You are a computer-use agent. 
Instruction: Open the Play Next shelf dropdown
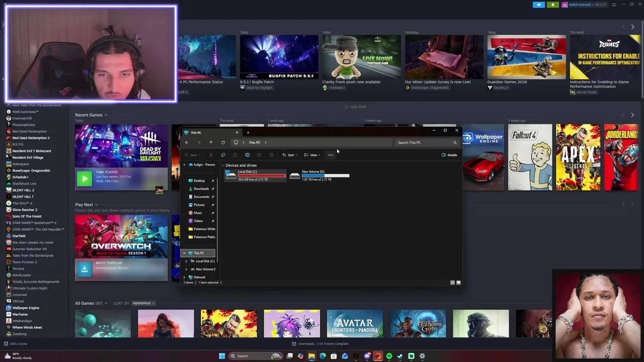(x=96, y=205)
